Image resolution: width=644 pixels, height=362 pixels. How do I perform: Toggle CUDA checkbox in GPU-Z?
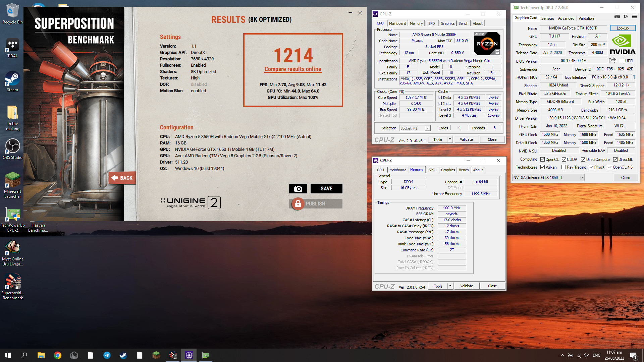pyautogui.click(x=564, y=160)
